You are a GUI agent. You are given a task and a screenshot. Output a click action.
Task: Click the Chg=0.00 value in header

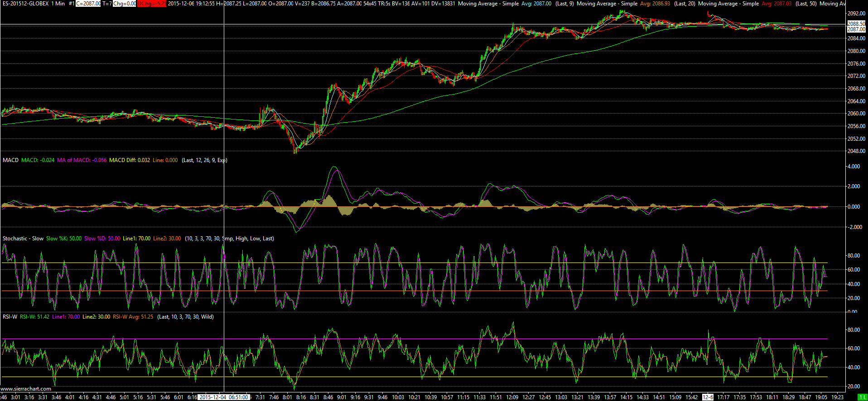point(125,4)
